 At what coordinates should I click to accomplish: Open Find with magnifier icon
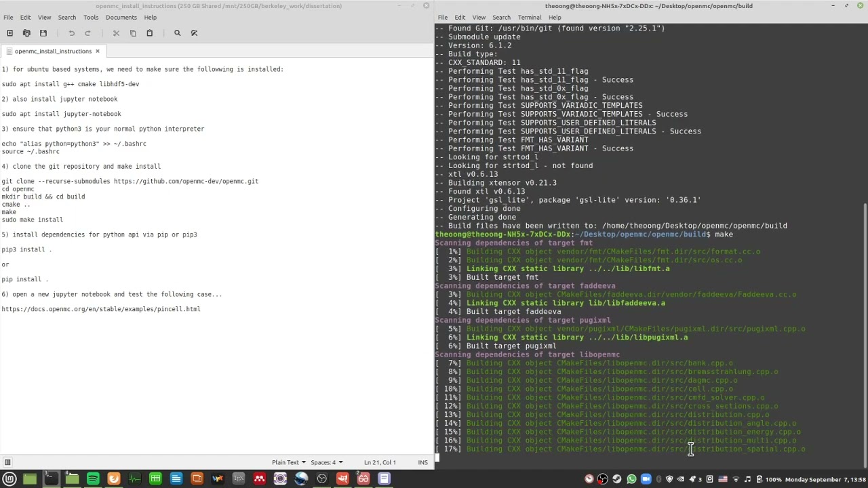[x=177, y=33]
